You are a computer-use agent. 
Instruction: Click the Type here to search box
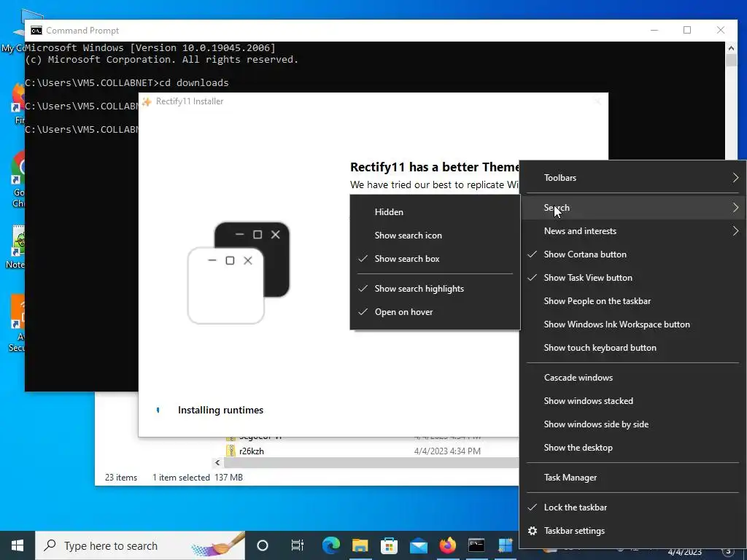(140, 545)
